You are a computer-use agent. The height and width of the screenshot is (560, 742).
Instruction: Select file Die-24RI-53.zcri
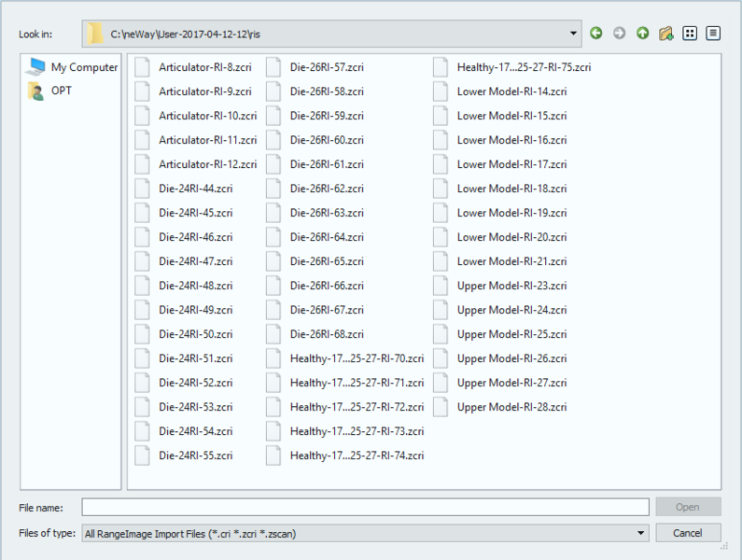pos(195,407)
